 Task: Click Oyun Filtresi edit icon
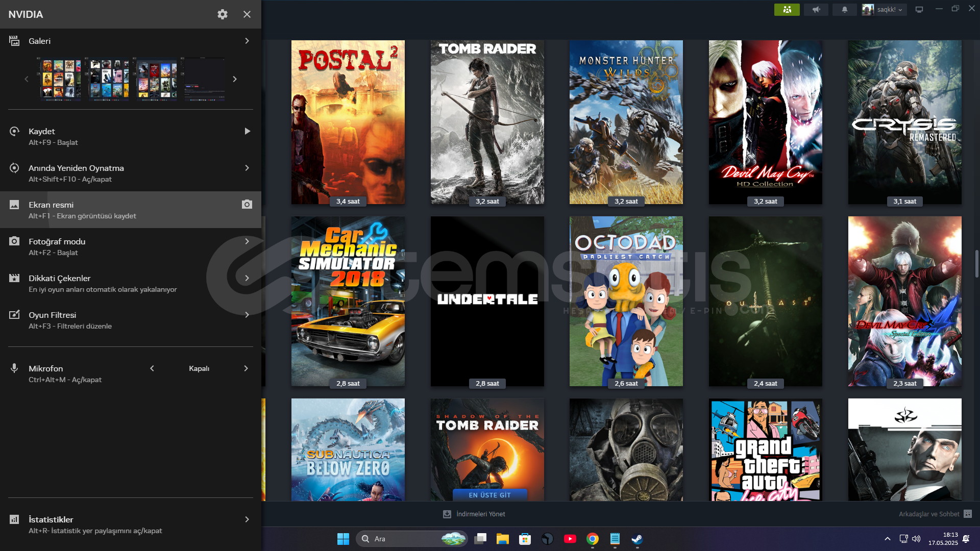14,315
